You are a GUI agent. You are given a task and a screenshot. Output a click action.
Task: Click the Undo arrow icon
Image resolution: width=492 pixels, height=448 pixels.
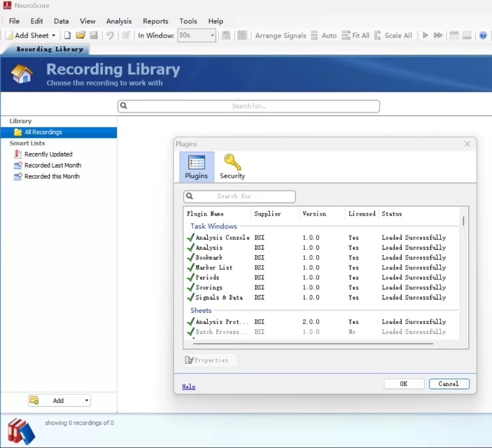(110, 35)
